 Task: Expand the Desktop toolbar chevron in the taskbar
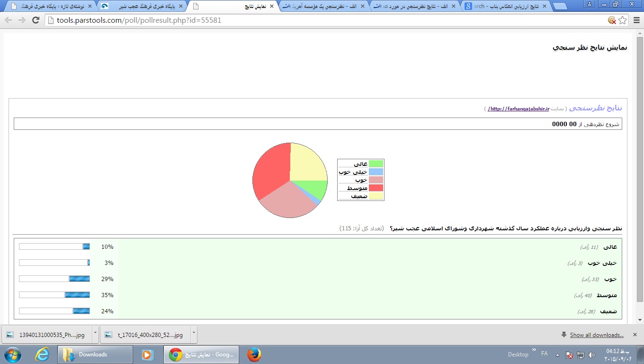tap(534, 351)
